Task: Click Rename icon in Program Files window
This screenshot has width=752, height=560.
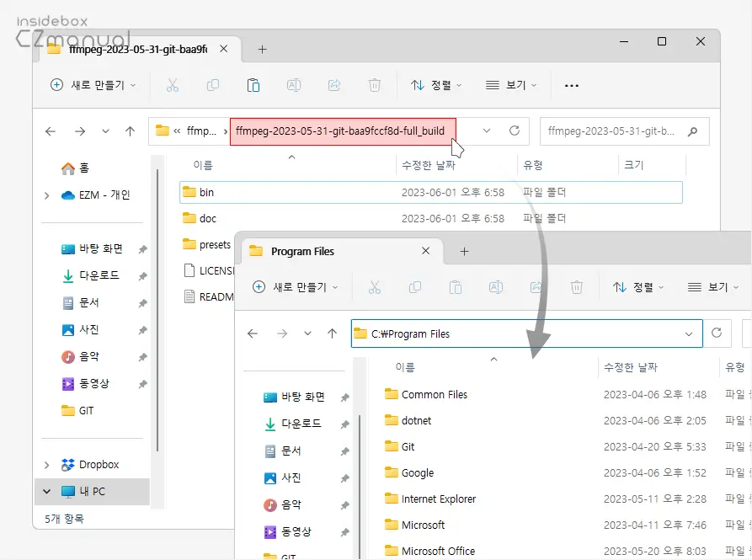Action: tap(495, 287)
